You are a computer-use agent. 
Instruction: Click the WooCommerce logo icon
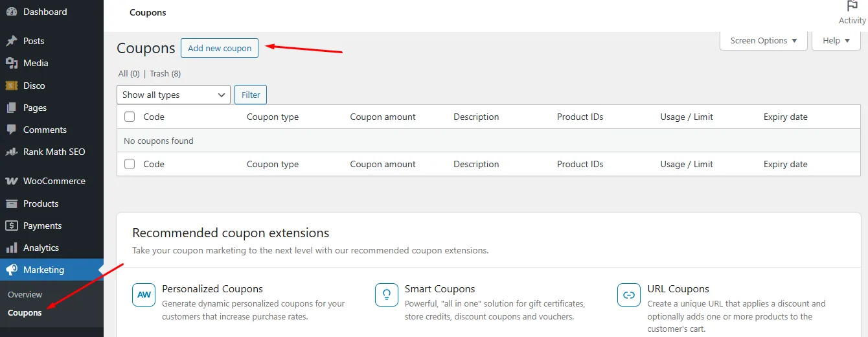point(11,181)
